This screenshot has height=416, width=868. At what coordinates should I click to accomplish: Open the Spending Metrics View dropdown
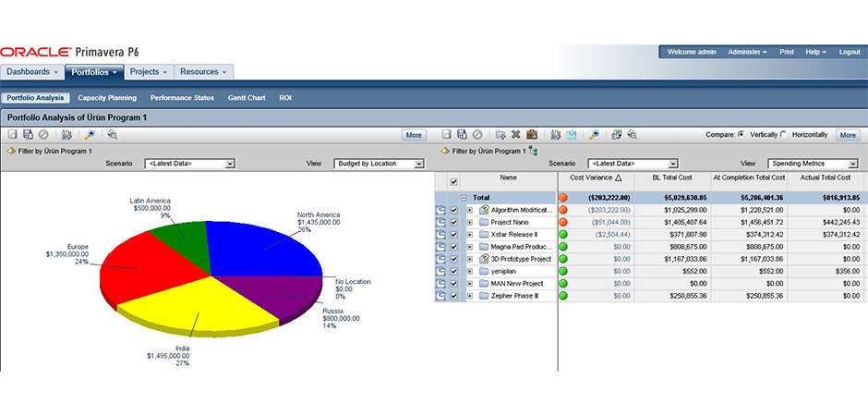coord(813,164)
